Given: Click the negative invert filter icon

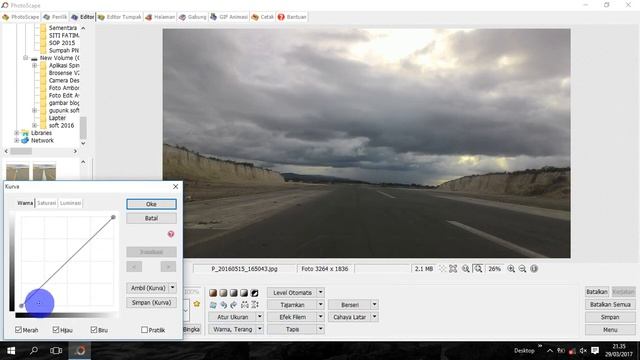Looking at the screenshot, I should tap(254, 293).
